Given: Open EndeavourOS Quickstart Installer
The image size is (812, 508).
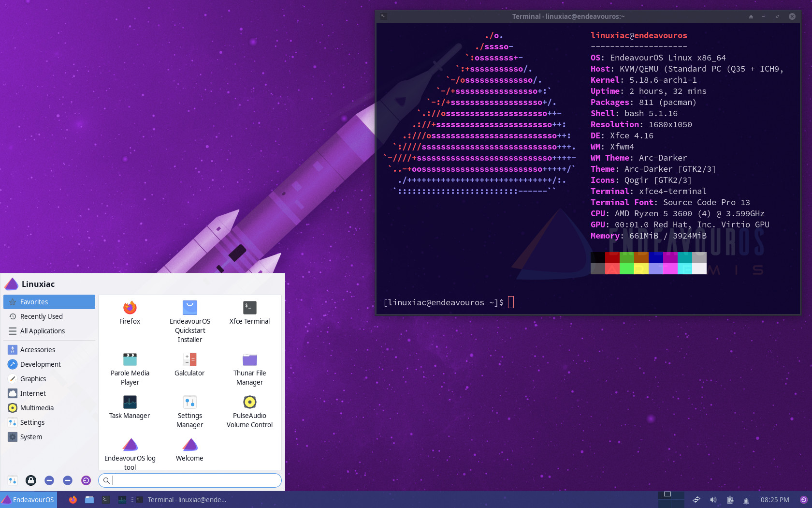Looking at the screenshot, I should [x=190, y=322].
